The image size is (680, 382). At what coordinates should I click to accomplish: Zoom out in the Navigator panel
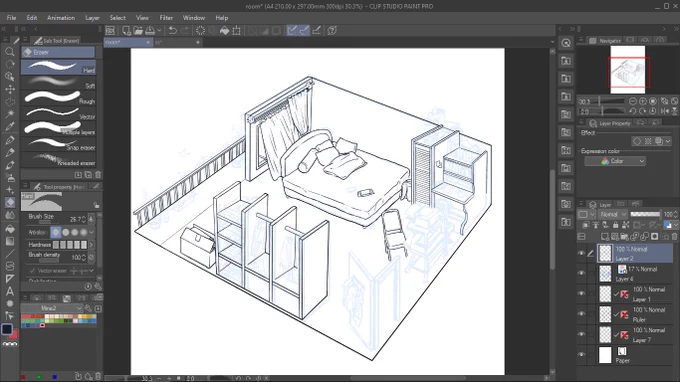(x=633, y=101)
